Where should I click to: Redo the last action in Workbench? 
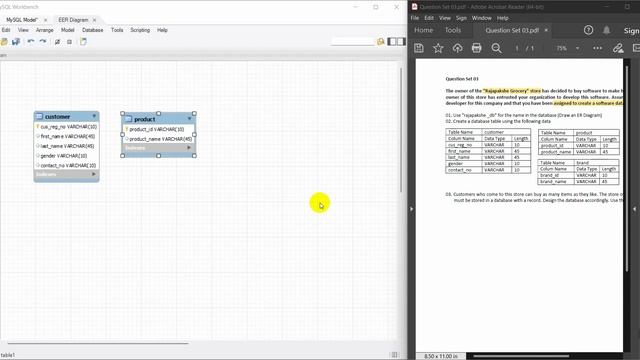42,42
